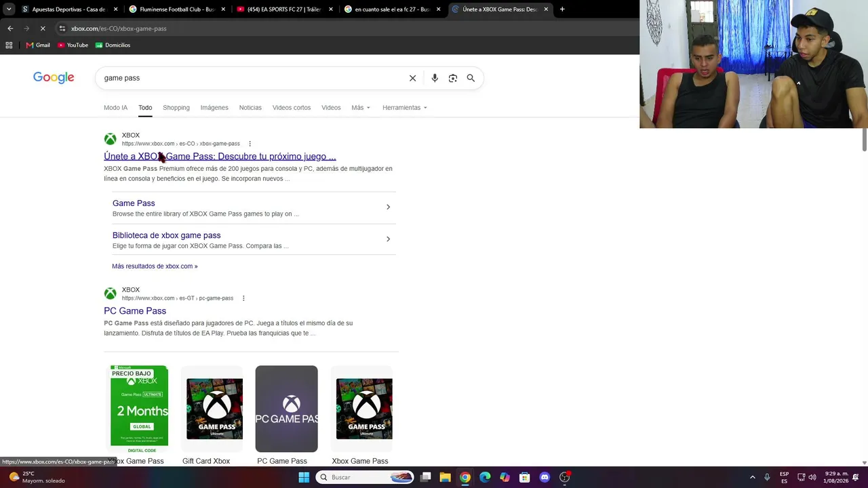Expand the Biblioteca de xbox game pass chevron
Viewport: 868px width, 488px height.
(x=388, y=239)
